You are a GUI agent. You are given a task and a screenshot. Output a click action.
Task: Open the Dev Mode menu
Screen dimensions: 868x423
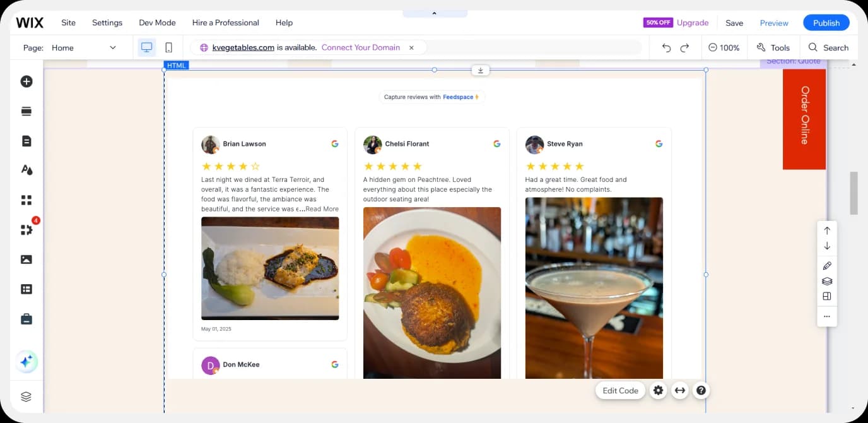(156, 22)
